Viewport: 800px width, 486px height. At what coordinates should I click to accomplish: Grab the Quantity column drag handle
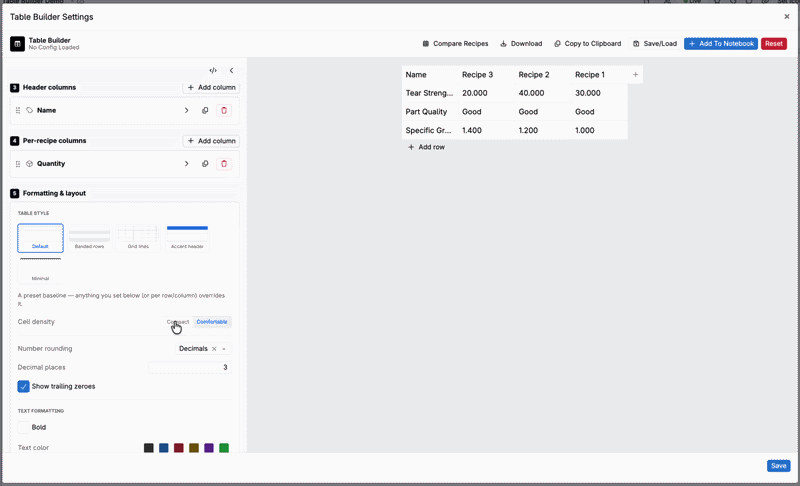pos(18,164)
